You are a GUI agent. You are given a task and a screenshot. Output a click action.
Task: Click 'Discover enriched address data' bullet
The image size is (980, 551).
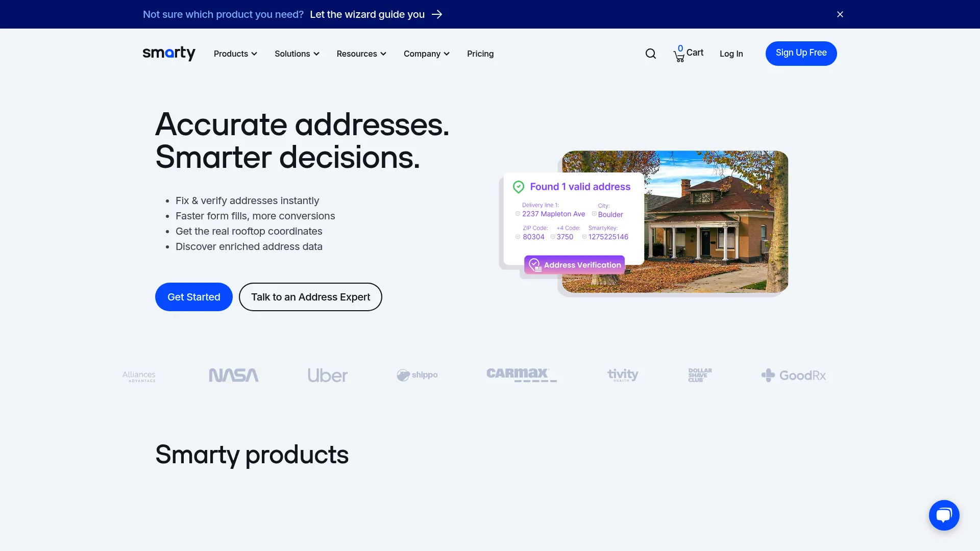point(249,246)
